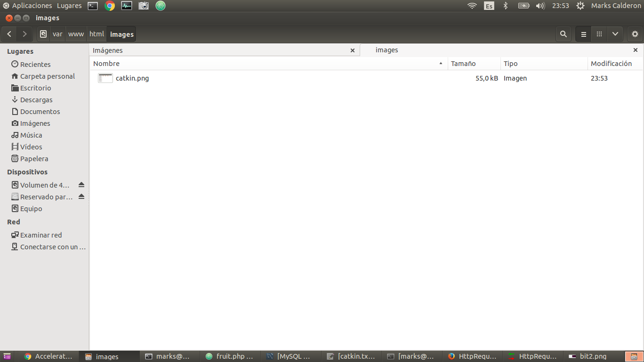The image size is (644, 362).
Task: Sort by the Nombre column
Action: [x=268, y=64]
